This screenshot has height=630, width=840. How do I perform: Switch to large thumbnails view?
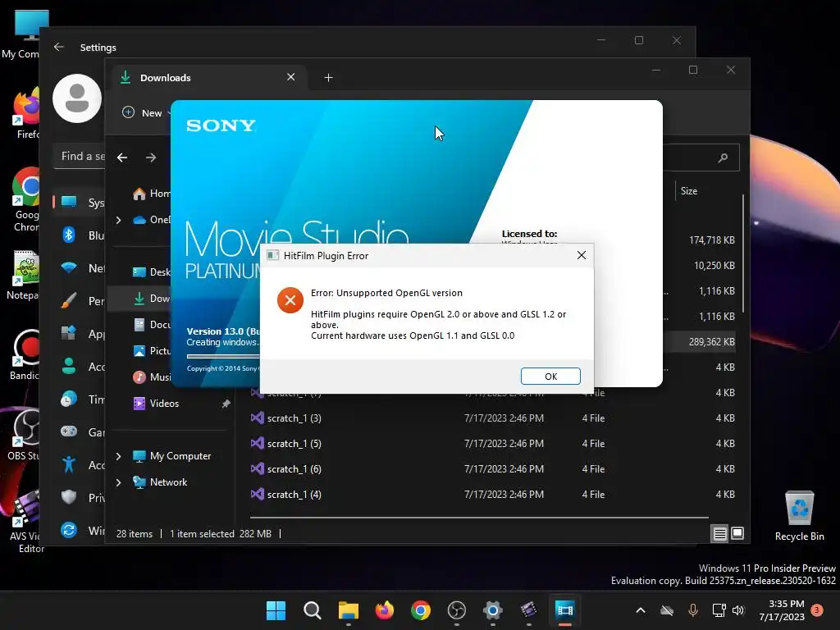(737, 533)
